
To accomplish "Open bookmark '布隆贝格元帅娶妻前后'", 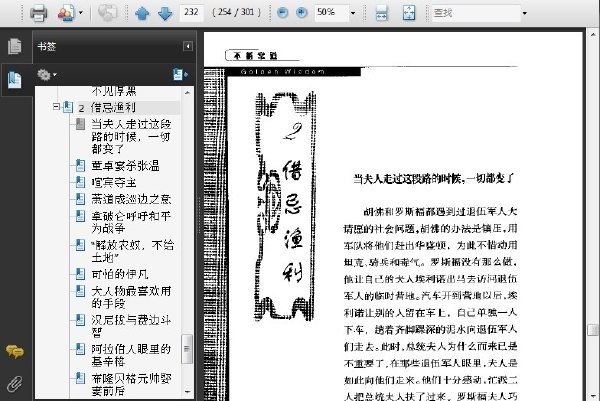I will 131,385.
